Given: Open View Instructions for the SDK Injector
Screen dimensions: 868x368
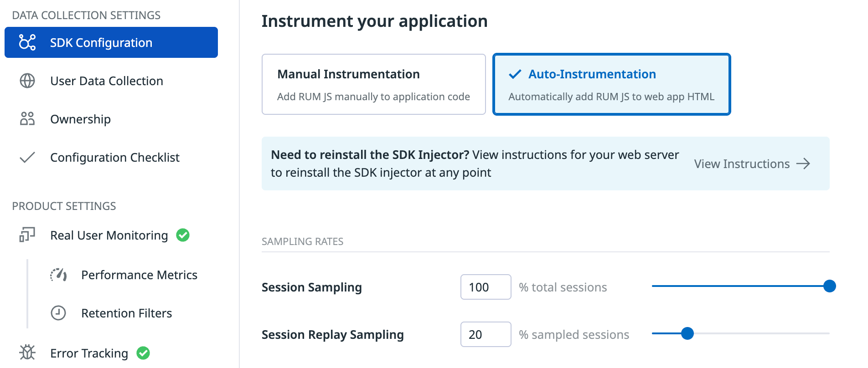Looking at the screenshot, I should 752,164.
